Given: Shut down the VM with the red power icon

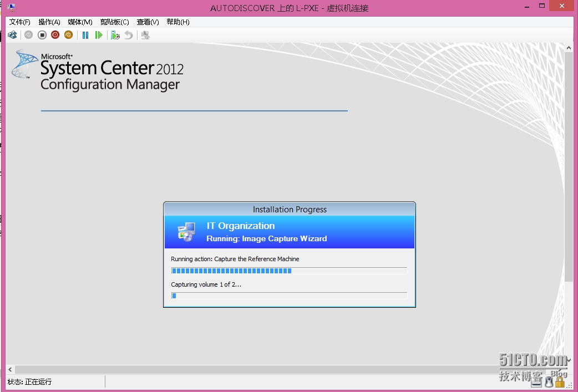Looking at the screenshot, I should 55,35.
